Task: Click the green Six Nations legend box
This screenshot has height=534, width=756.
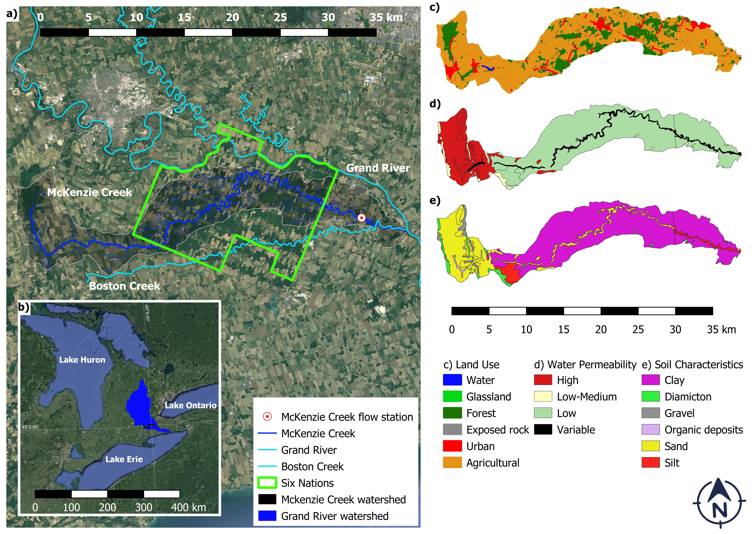Action: pos(267,483)
